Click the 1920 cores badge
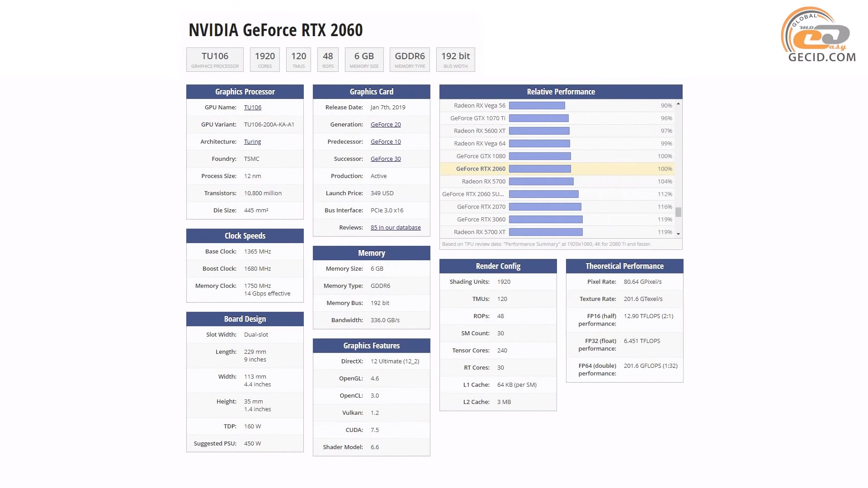This screenshot has height=488, width=868. click(x=265, y=60)
